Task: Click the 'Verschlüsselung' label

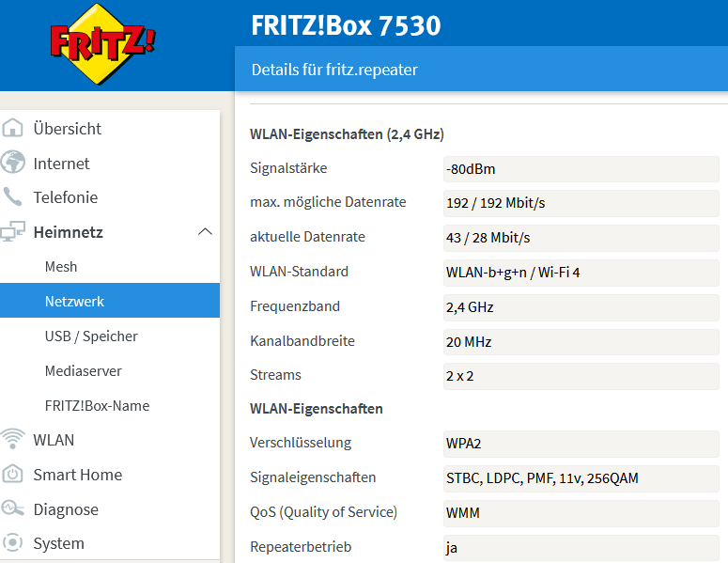Action: tap(301, 443)
